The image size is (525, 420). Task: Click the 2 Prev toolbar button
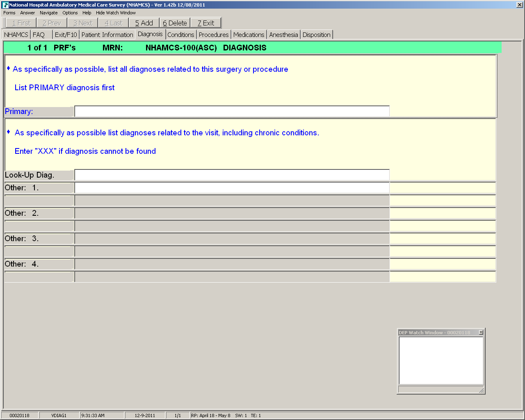52,23
